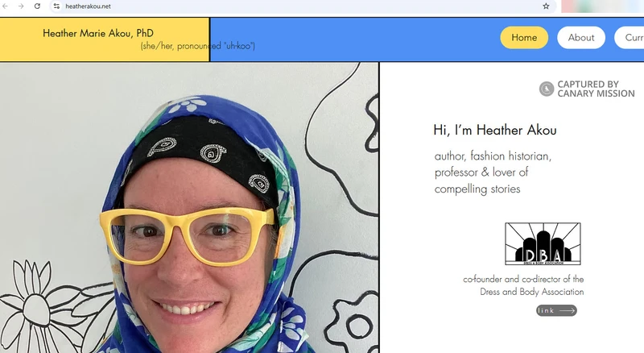This screenshot has width=644, height=353.
Task: Reload the page with the refresh icon
Action: point(37,6)
